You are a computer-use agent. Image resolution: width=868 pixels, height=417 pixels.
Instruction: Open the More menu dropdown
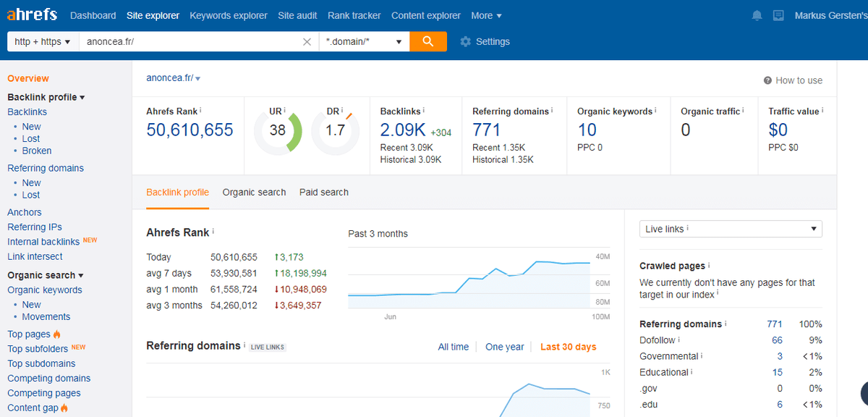[x=486, y=15]
